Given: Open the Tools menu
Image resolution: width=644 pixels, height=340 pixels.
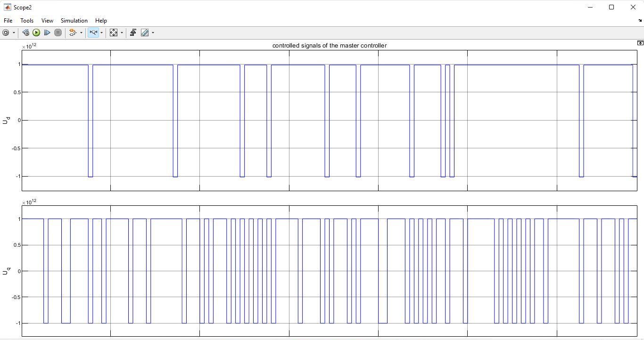Looking at the screenshot, I should pyautogui.click(x=27, y=21).
